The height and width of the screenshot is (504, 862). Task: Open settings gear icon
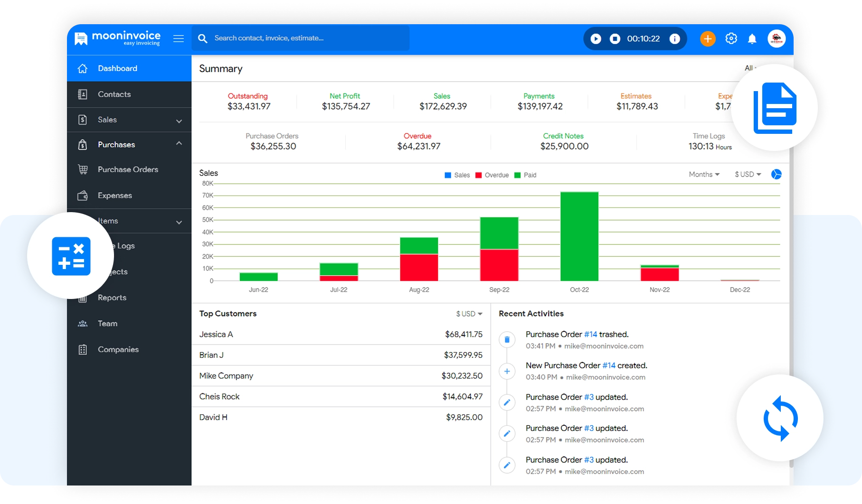[x=731, y=39]
